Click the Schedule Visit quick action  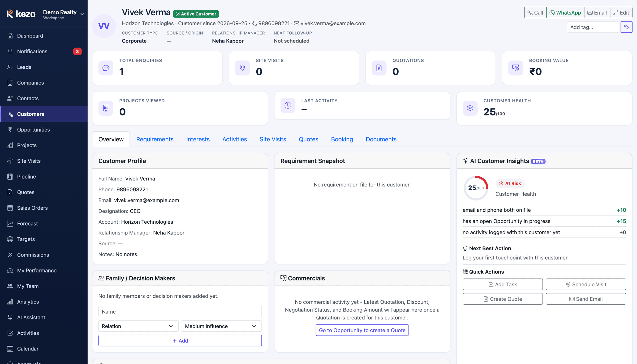coord(586,284)
